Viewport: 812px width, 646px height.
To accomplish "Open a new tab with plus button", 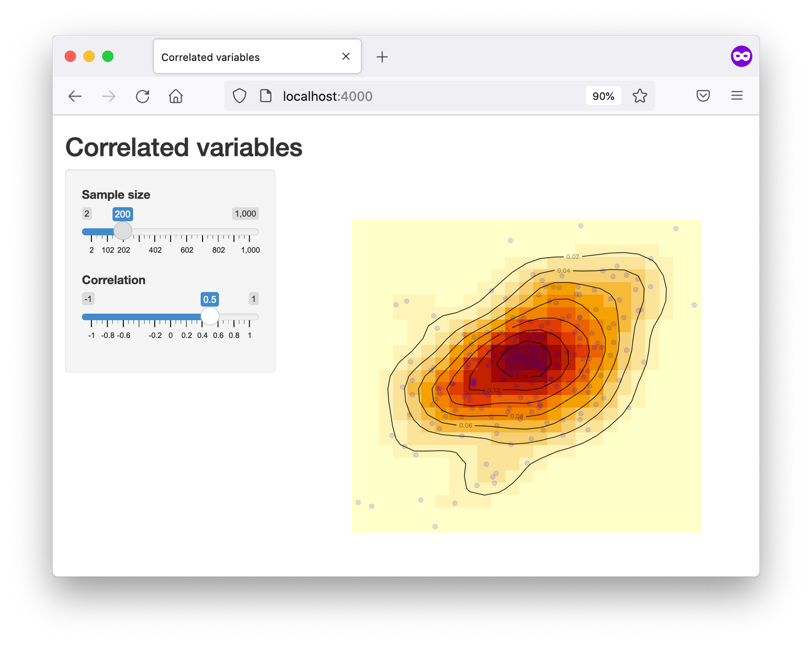I will click(x=382, y=57).
